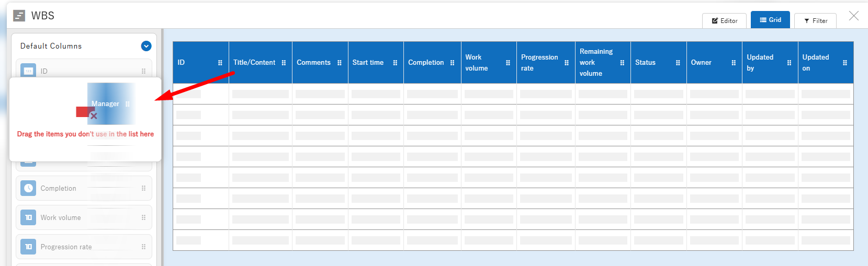
Task: Grab the Work volume list item handle
Action: (143, 217)
